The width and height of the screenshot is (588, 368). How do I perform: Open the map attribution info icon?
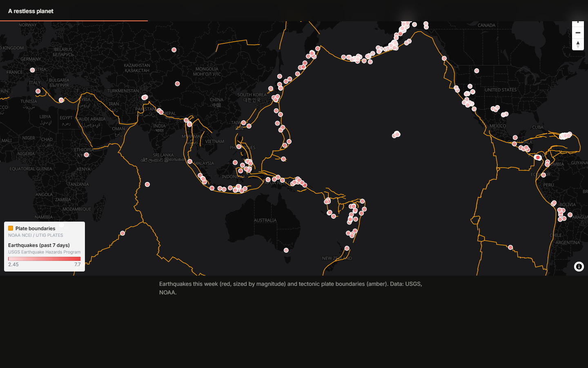[x=579, y=267]
